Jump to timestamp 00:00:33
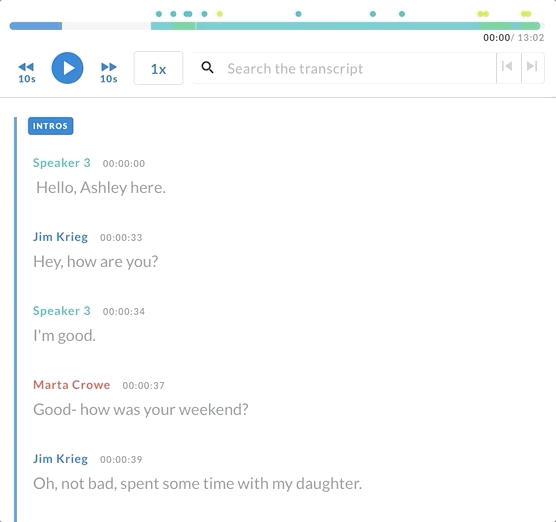The image size is (556, 522). 121,238
